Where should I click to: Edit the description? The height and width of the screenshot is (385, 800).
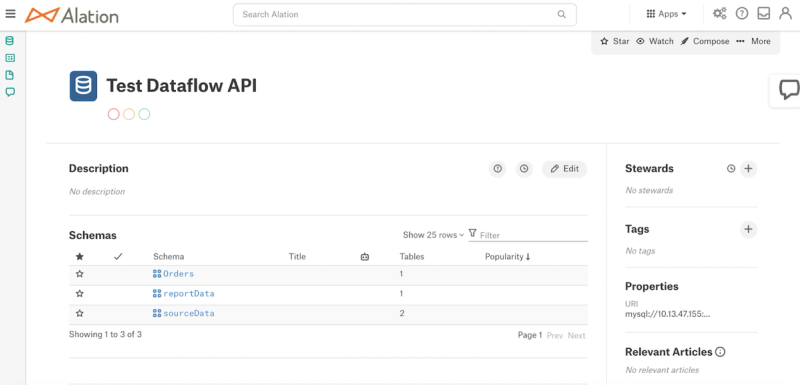564,169
